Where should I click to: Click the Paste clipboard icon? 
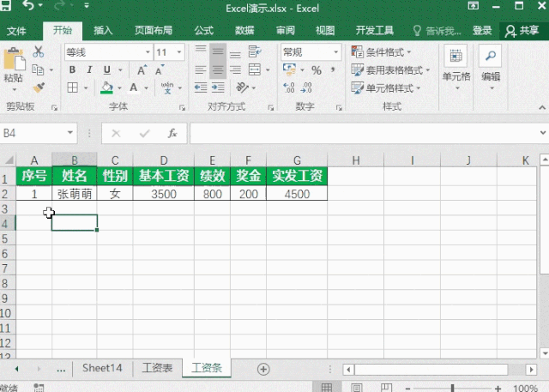click(14, 59)
